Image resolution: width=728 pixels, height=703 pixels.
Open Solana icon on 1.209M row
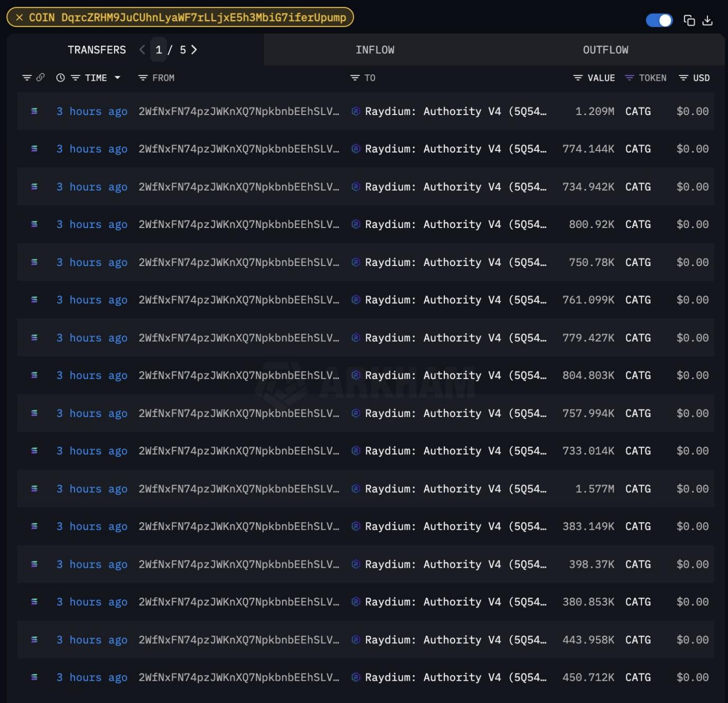(34, 111)
